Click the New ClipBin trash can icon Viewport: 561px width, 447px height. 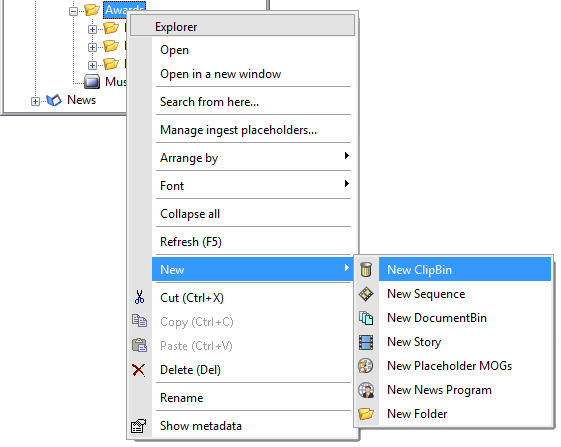pos(366,269)
